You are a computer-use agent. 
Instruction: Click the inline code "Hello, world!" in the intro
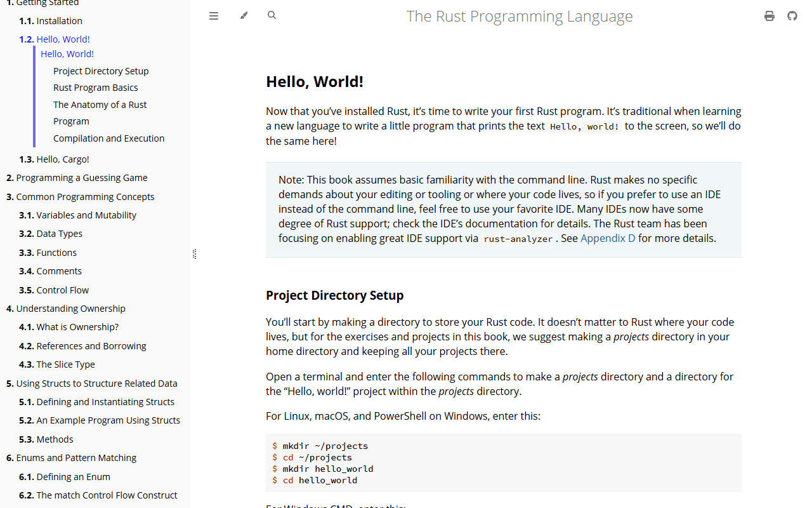(585, 126)
